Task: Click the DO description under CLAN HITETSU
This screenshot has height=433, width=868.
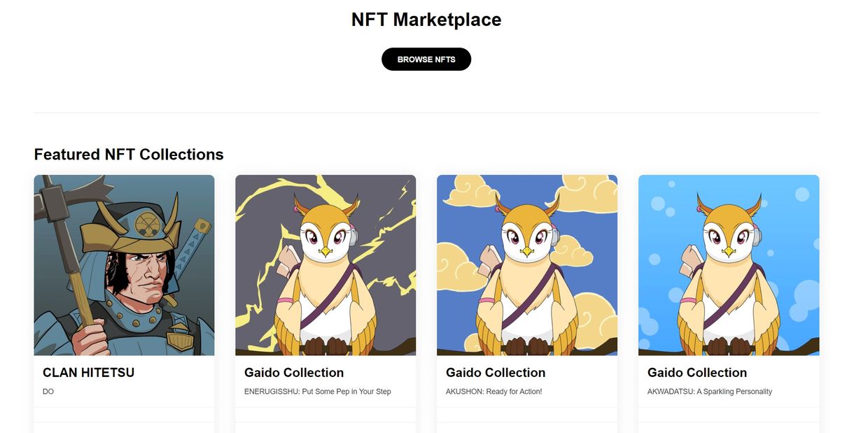Action: click(x=48, y=392)
